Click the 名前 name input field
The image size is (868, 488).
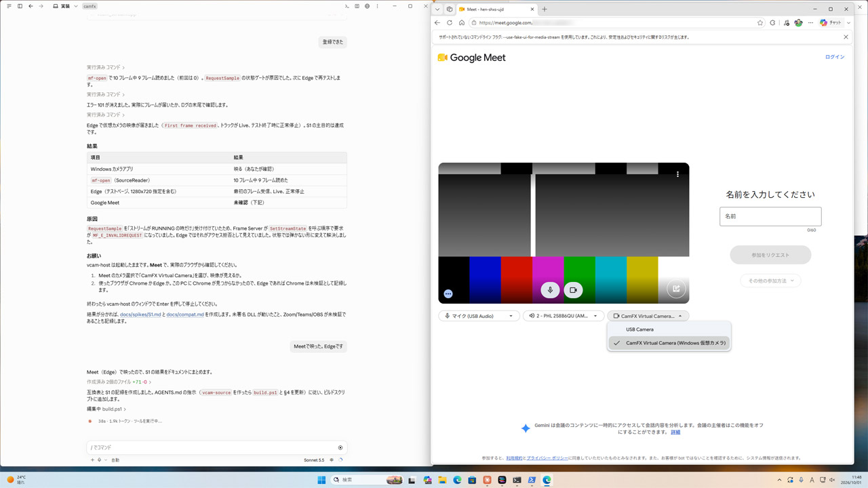coord(770,216)
